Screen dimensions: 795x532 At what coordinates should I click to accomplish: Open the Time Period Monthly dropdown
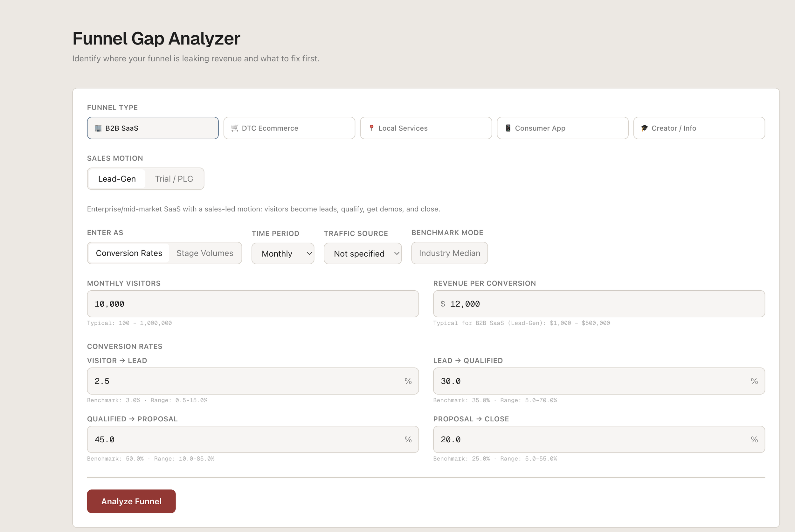[283, 253]
